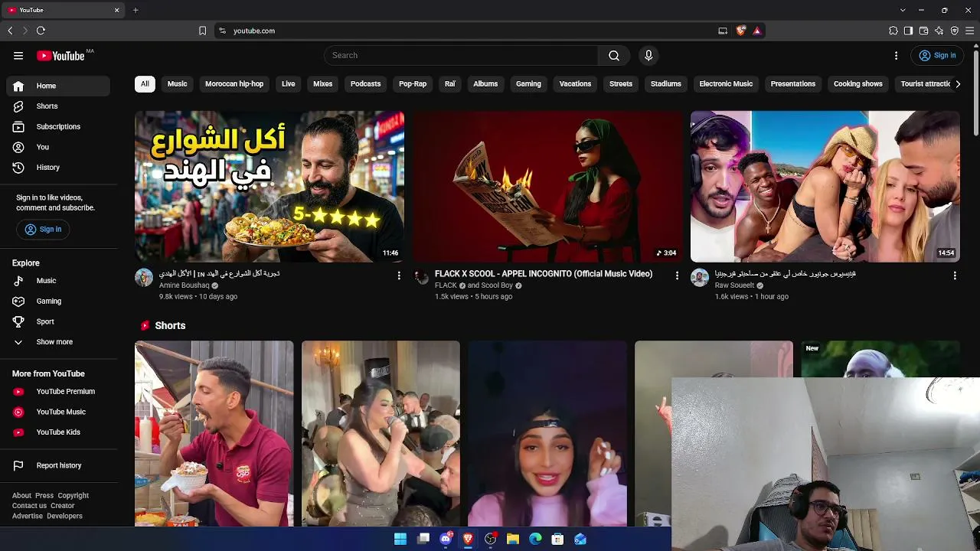The image size is (980, 551).
Task: Open the Short with woman singing
Action: (x=381, y=434)
